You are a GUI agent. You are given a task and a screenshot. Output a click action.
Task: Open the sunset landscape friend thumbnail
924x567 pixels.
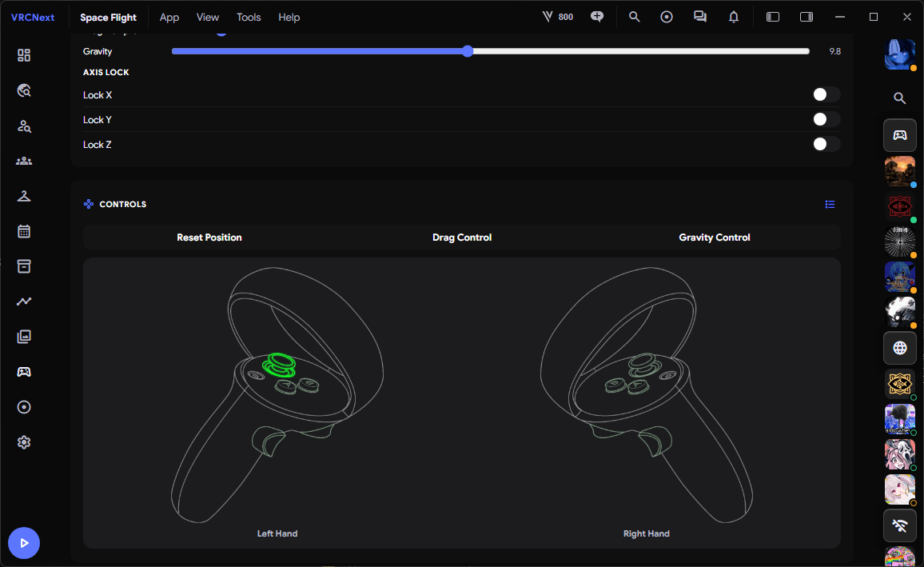(900, 171)
